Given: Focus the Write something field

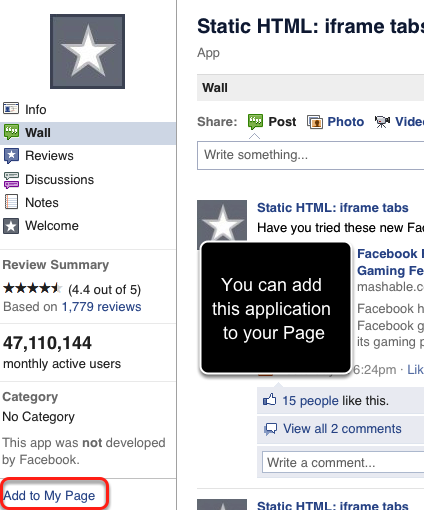Looking at the screenshot, I should point(310,155).
